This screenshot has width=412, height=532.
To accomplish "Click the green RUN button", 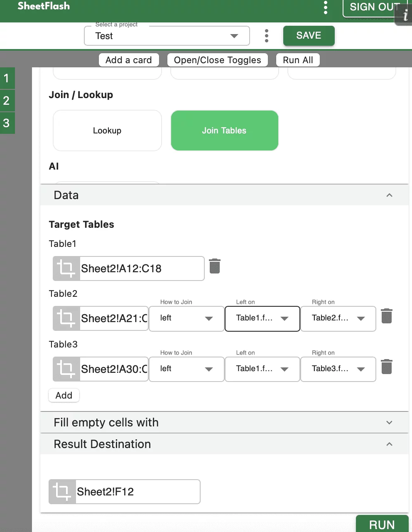I will click(x=382, y=524).
